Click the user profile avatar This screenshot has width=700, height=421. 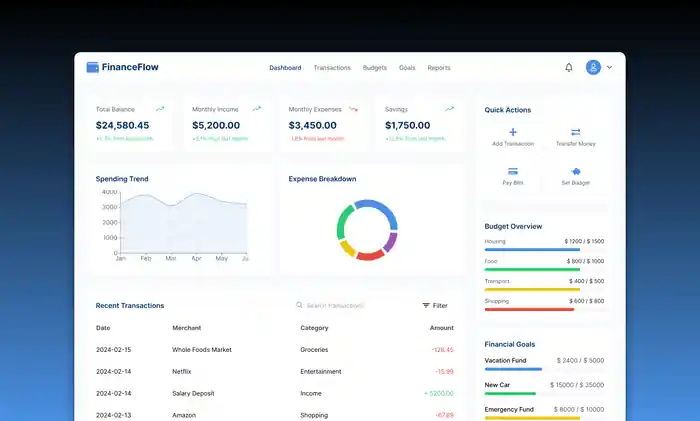click(x=593, y=67)
